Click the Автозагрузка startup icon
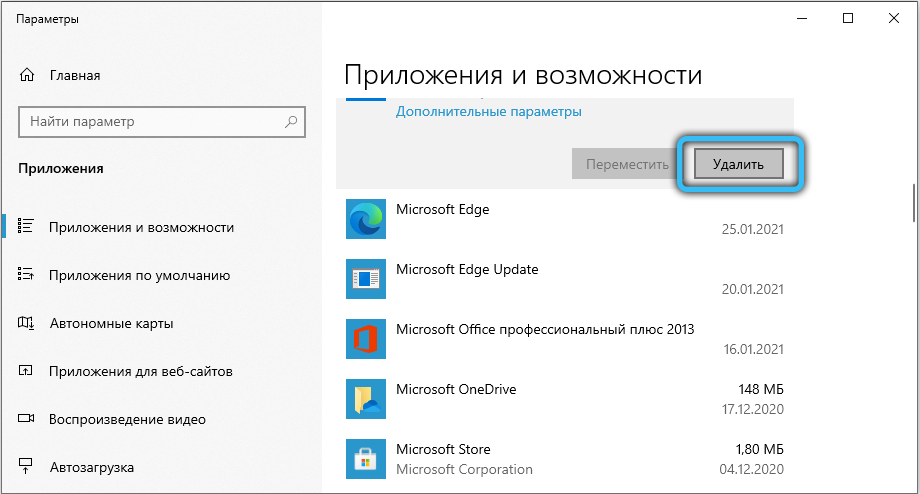The image size is (920, 494). [x=27, y=467]
